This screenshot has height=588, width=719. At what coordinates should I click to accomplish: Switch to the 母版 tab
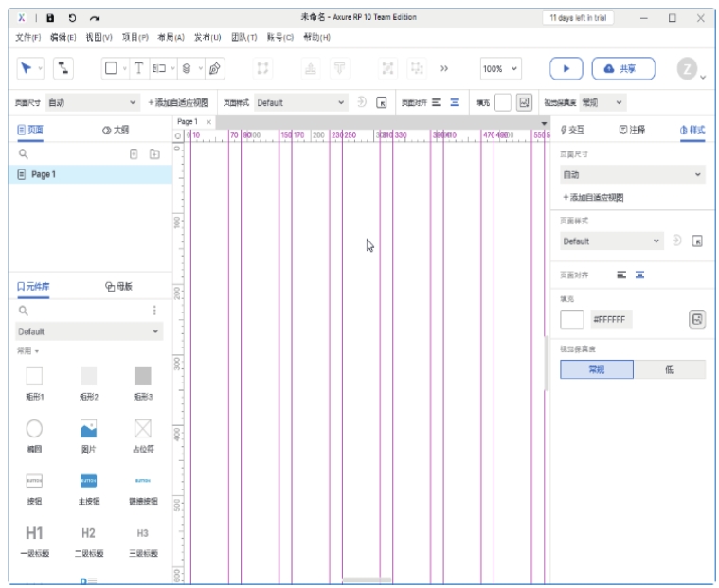pyautogui.click(x=118, y=286)
